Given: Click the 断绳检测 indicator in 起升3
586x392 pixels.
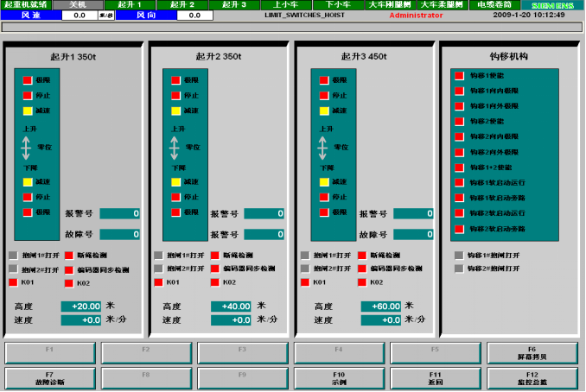Looking at the screenshot, I should coord(360,256).
